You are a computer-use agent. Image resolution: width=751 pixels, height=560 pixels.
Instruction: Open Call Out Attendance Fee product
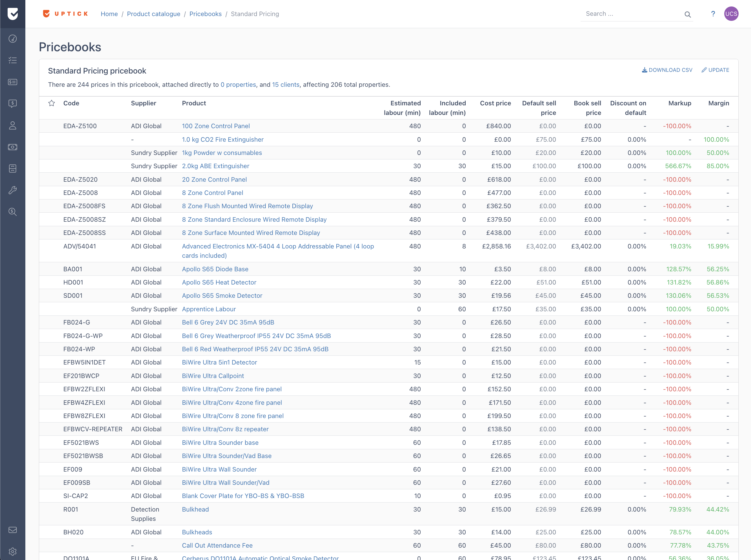pos(217,545)
